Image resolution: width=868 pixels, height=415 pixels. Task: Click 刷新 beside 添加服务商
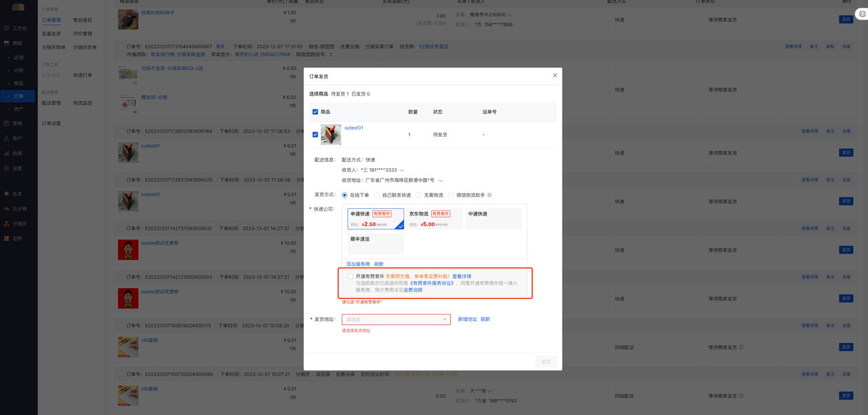[x=378, y=264]
